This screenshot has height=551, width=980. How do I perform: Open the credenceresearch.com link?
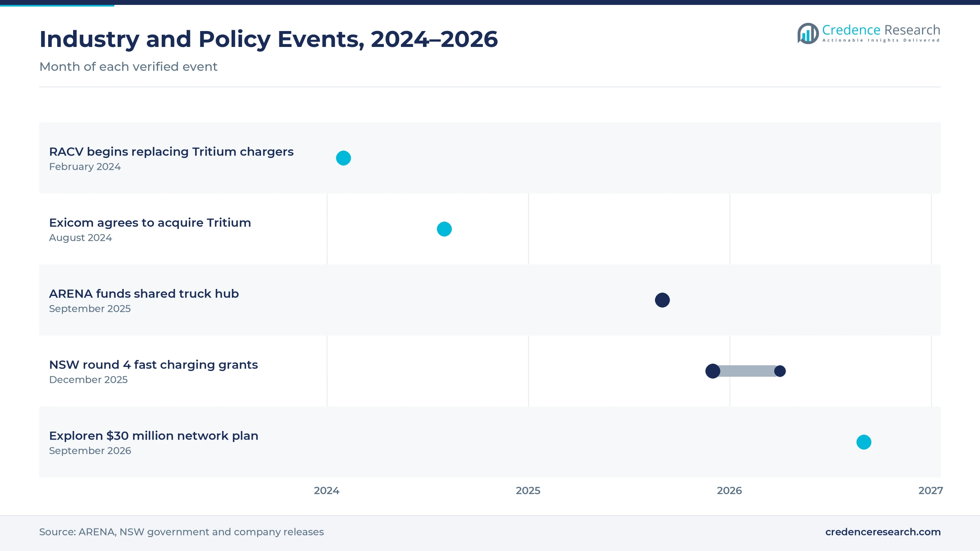pos(883,532)
